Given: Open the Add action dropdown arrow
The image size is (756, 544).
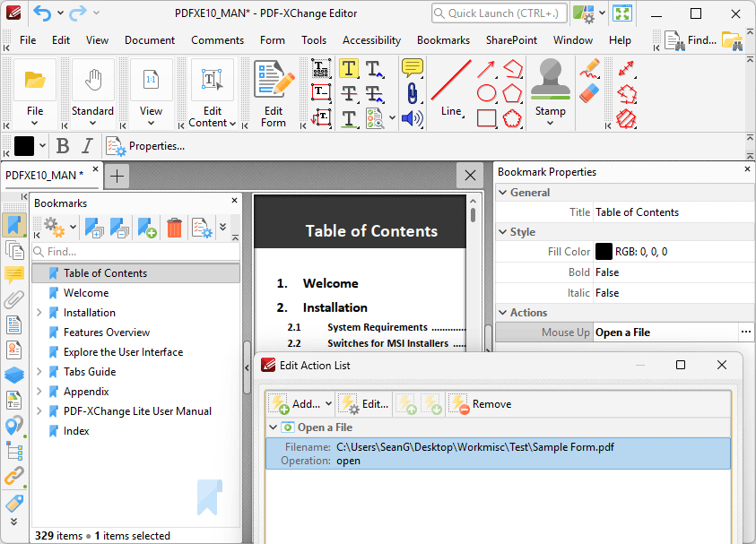Looking at the screenshot, I should pos(329,404).
